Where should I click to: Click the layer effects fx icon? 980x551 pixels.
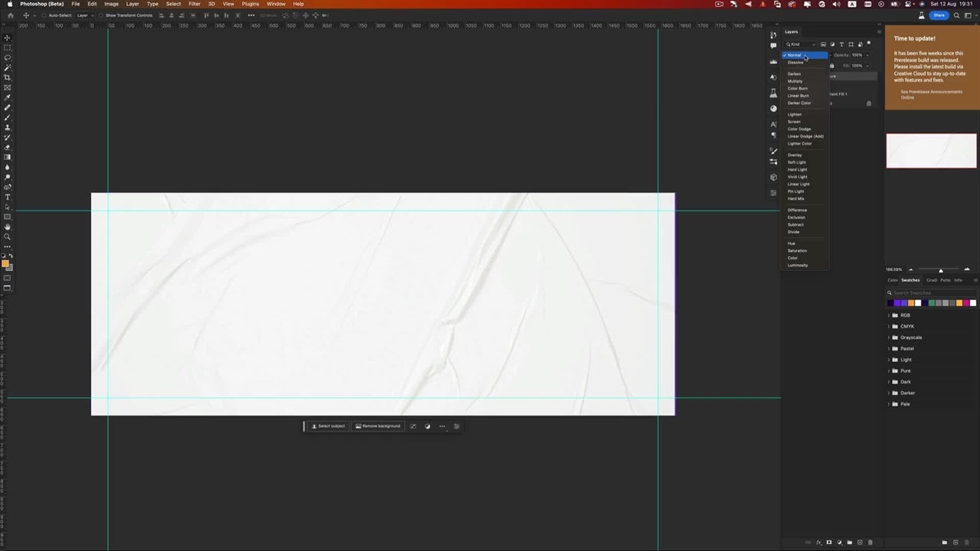pos(818,543)
